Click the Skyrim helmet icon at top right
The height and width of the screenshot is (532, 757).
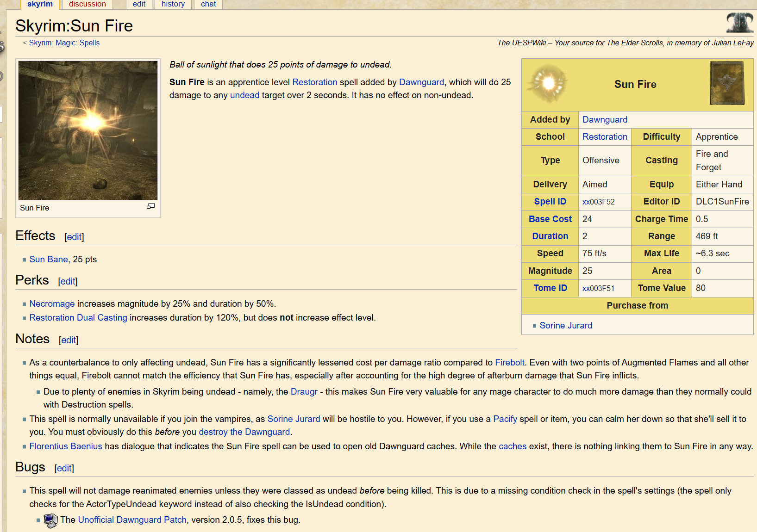739,22
